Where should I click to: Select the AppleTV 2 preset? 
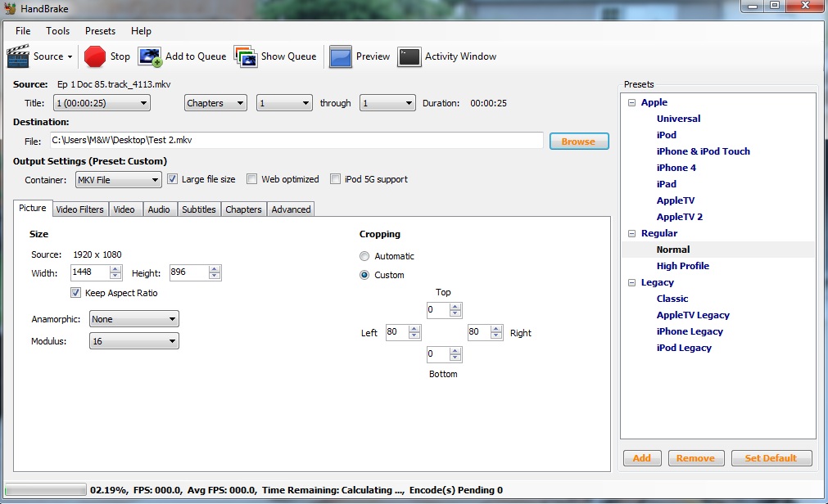point(680,217)
